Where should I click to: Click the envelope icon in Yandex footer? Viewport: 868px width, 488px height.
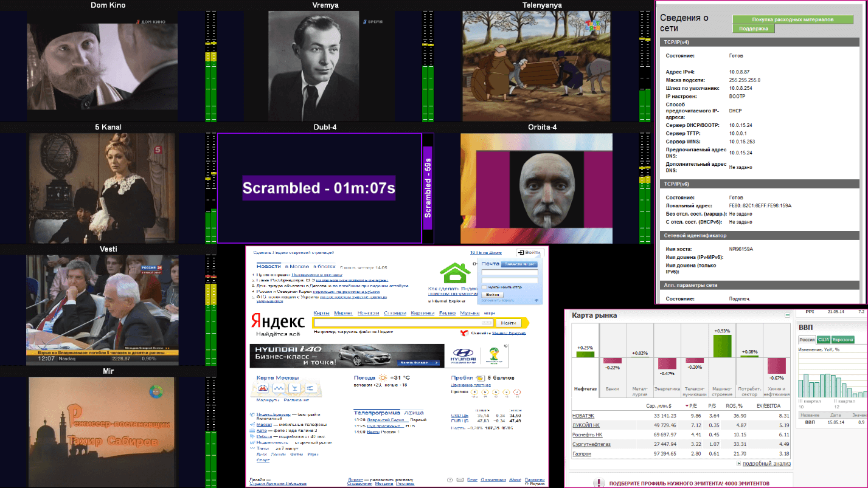(460, 479)
